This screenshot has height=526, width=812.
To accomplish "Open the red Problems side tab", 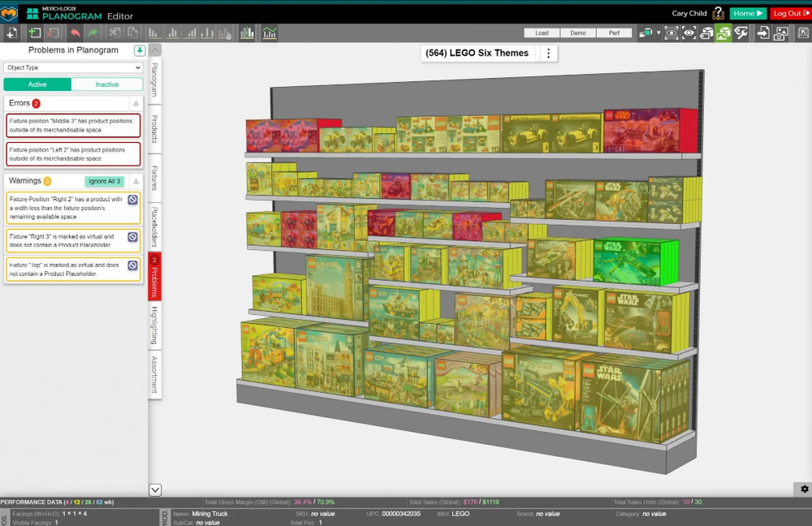I will (155, 276).
